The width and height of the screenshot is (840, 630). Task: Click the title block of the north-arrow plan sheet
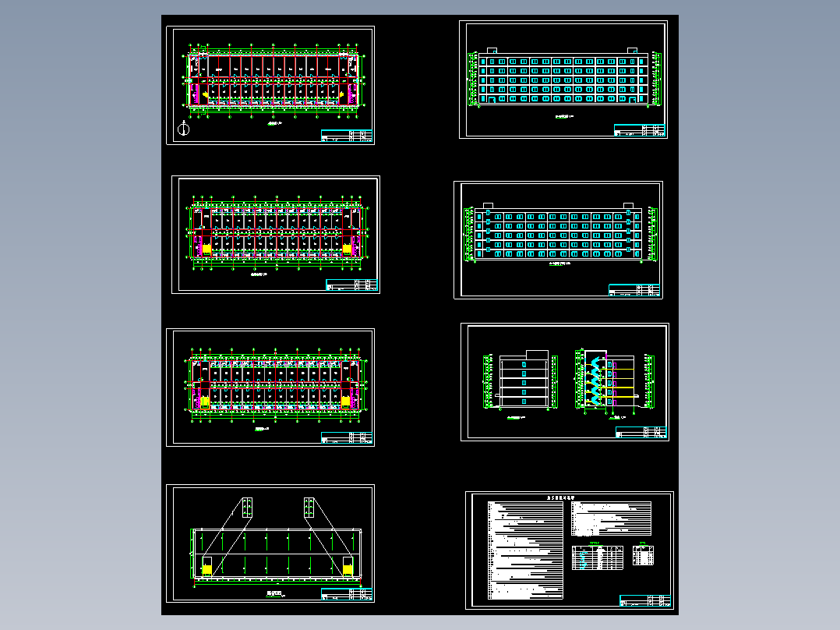(347, 136)
